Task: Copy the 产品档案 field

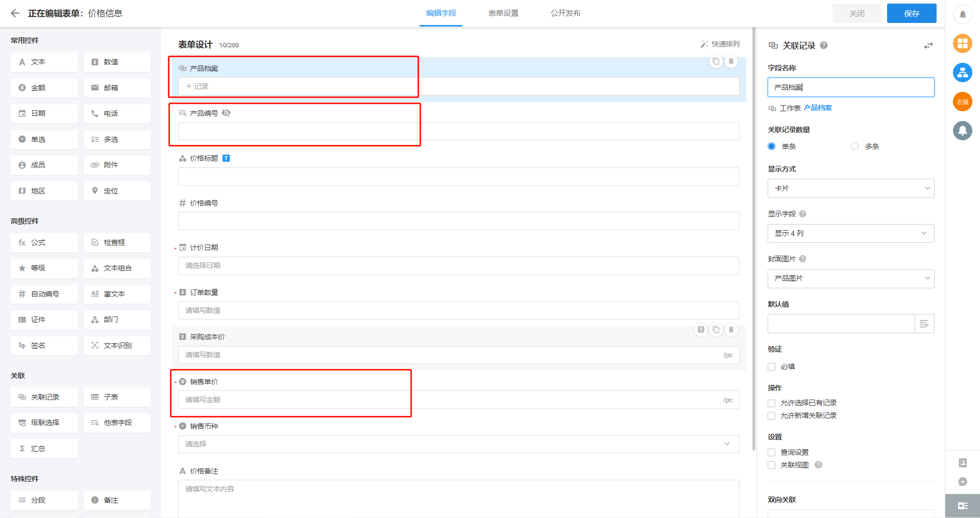Action: pyautogui.click(x=716, y=61)
